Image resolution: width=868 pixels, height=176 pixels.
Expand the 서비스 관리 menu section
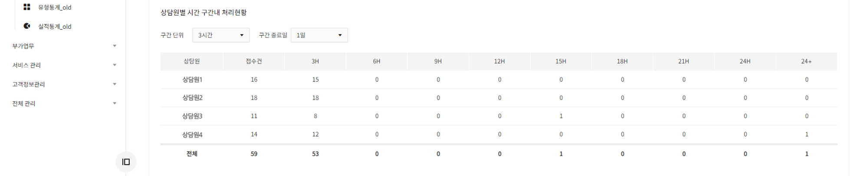tap(65, 65)
